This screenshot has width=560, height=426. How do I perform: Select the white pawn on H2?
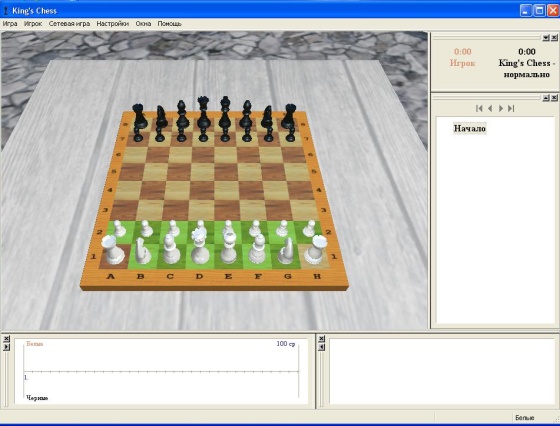[309, 229]
